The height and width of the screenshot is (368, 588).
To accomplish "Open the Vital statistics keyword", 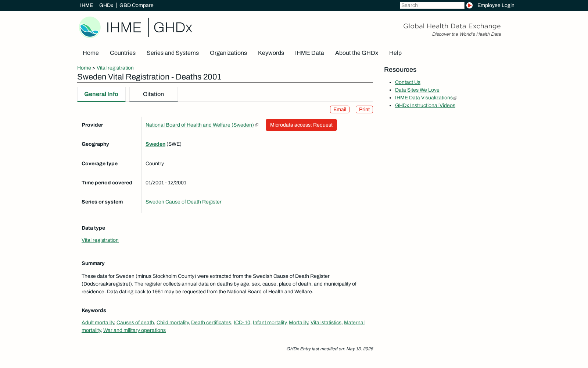I will pos(326,323).
